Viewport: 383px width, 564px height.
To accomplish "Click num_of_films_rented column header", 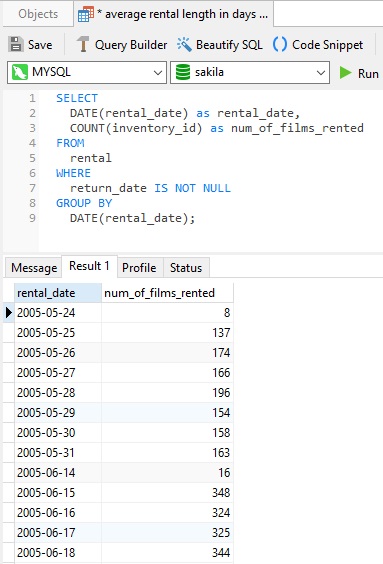I will [167, 293].
